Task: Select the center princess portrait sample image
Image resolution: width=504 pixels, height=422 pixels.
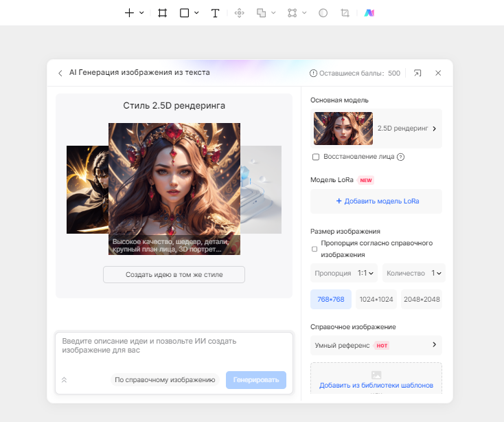Action: tap(174, 189)
